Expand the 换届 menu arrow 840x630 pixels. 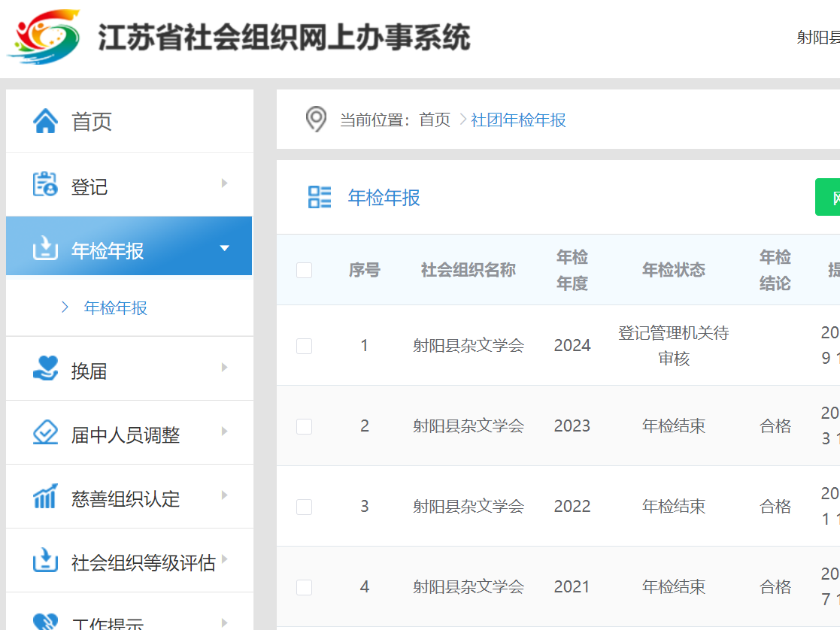click(x=224, y=368)
